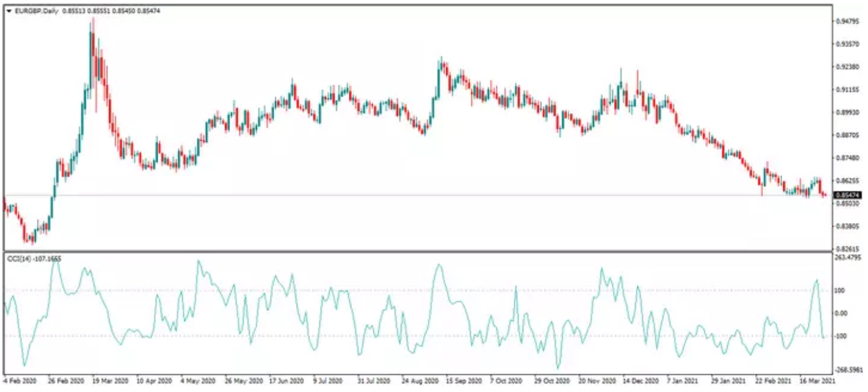Click the 0.82615 price scale label
868x392 pixels.
tap(847, 249)
